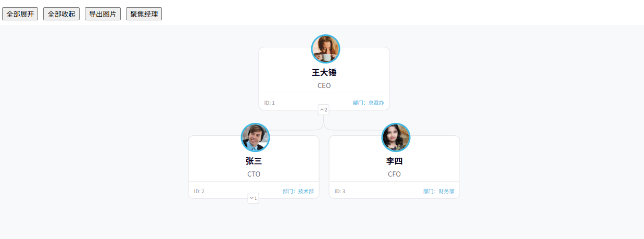Click the ID: 1 label
Screen dimensions: 644x239
(x=269, y=103)
